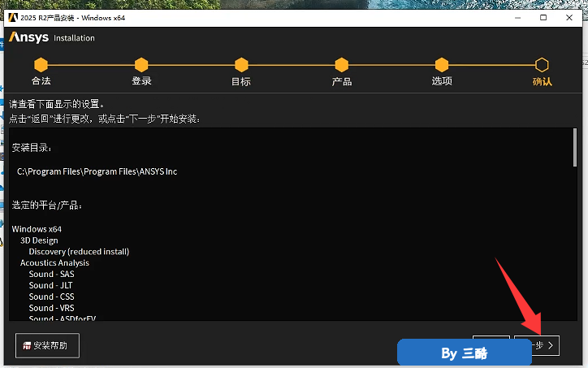Screen dimensions: 588x368
Task: Click the 目标 step label
Action: pos(241,81)
